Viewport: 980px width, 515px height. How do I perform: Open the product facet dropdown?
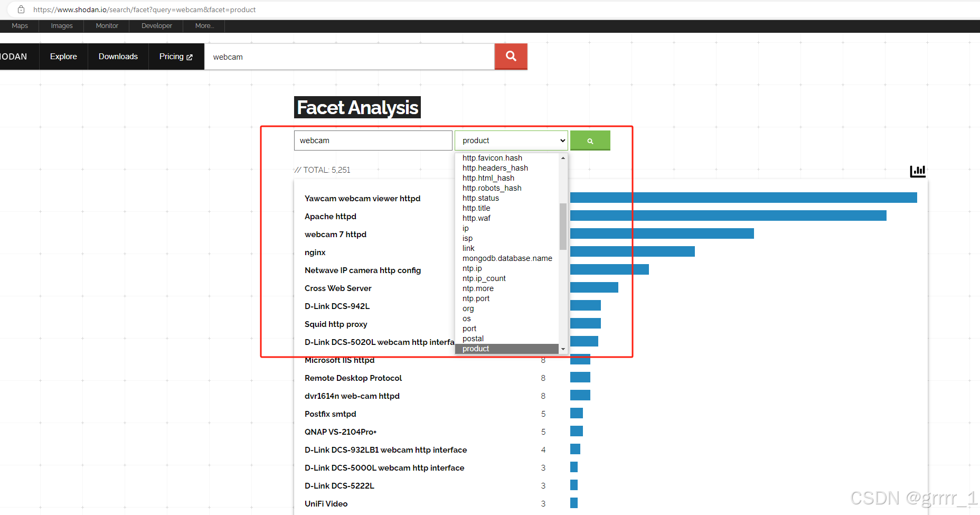point(511,141)
